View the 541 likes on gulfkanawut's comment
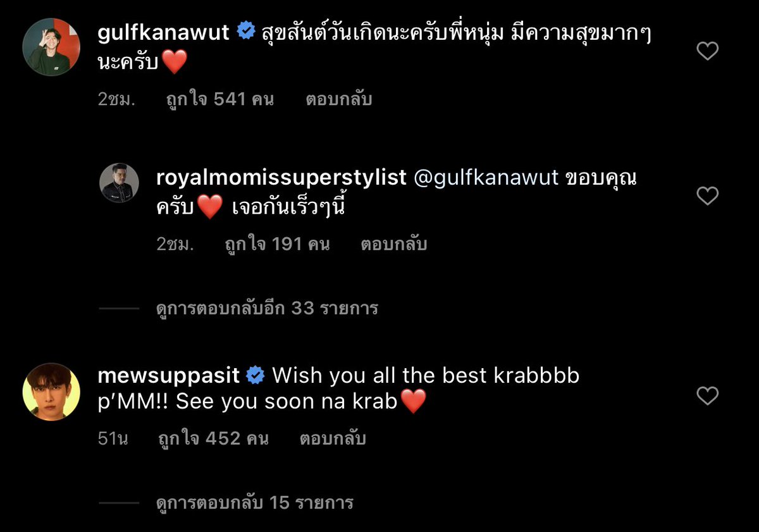This screenshot has width=759, height=532. tap(221, 99)
